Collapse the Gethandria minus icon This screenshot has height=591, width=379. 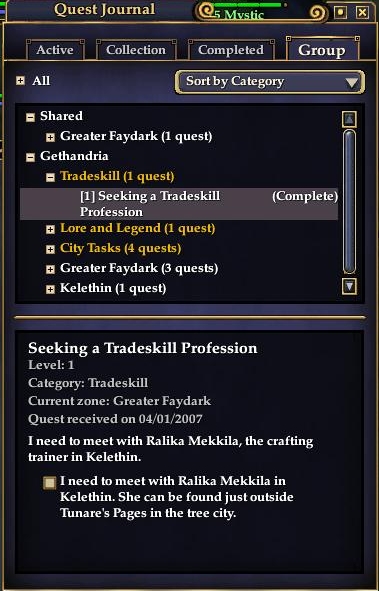click(x=31, y=157)
